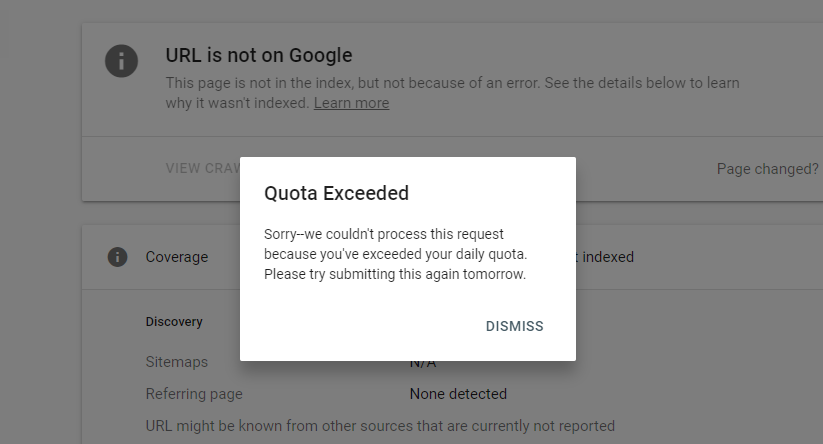Click the Page changed? text
Image resolution: width=823 pixels, height=444 pixels.
(x=767, y=168)
